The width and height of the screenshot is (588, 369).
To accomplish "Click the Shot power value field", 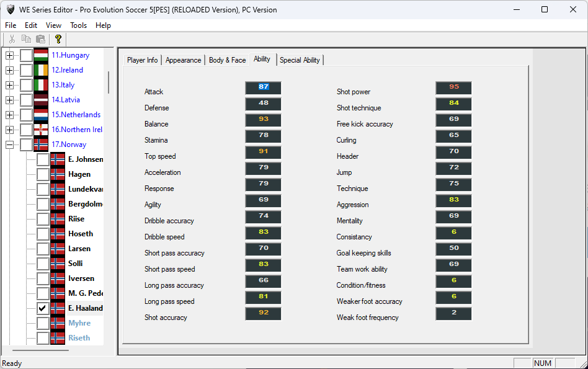I will [x=454, y=87].
